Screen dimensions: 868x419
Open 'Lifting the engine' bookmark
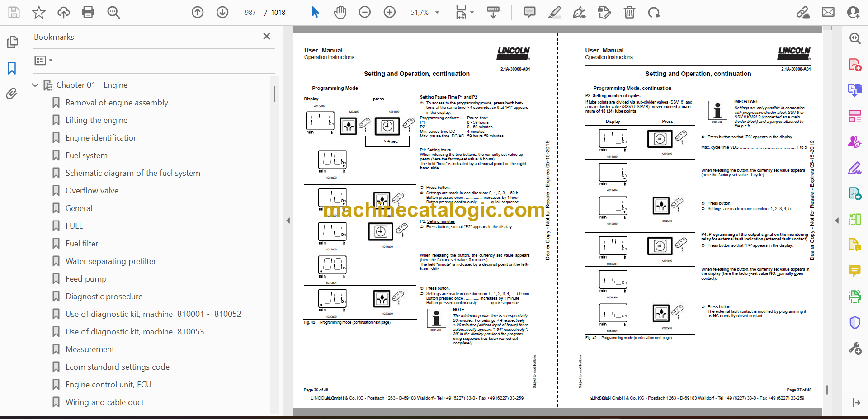[96, 120]
